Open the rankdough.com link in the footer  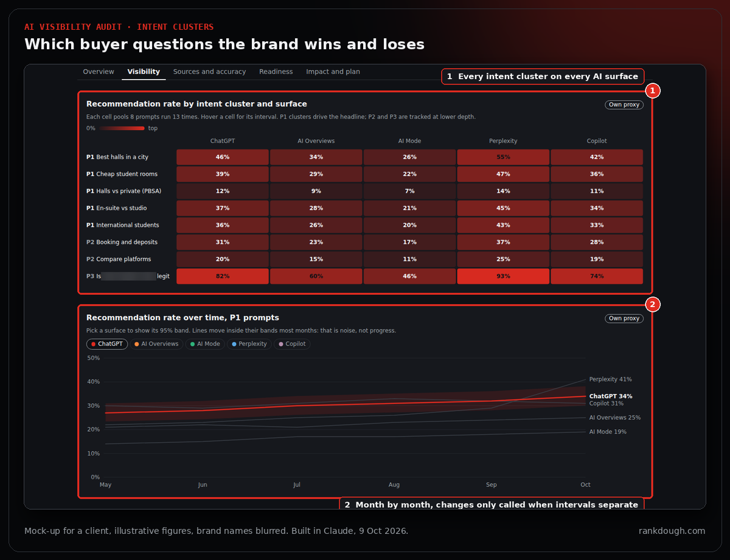672,531
